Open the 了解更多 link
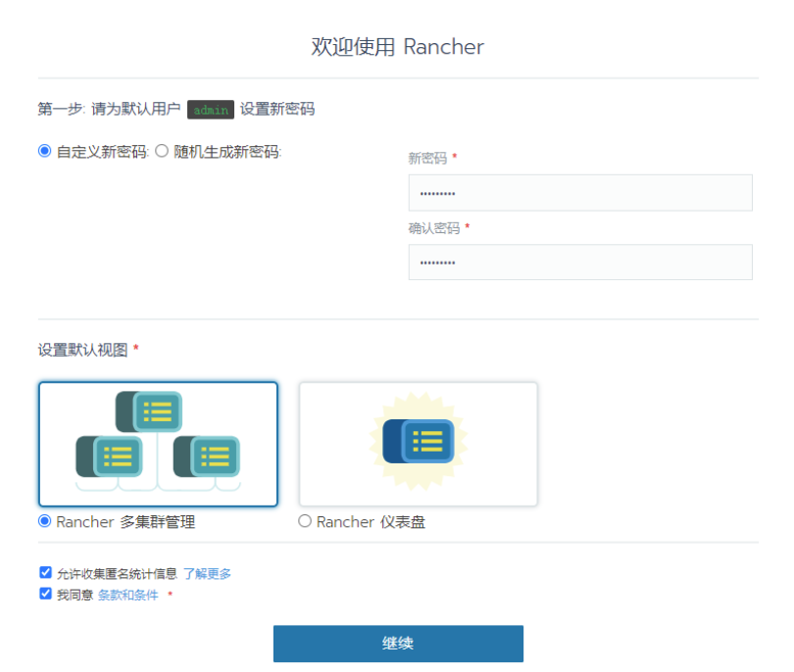The width and height of the screenshot is (794, 672). coord(207,573)
